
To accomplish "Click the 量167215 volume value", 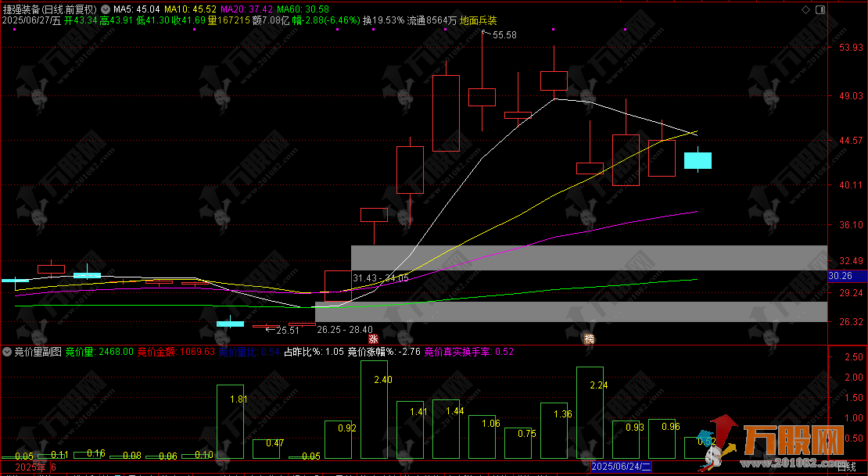I will coord(228,20).
